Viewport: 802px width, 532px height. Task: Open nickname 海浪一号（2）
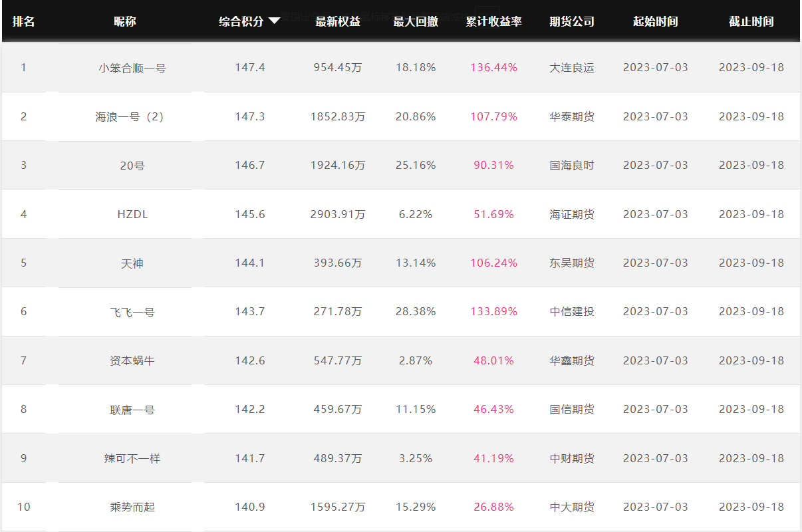[x=130, y=116]
